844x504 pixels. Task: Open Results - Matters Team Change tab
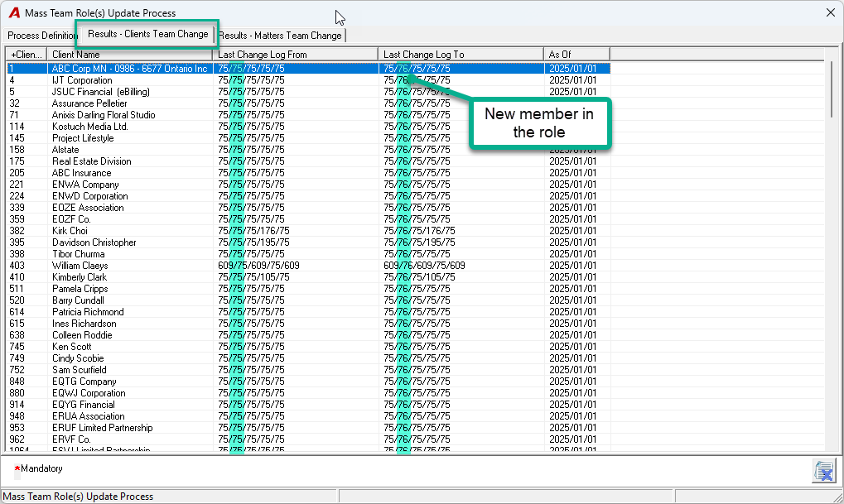(x=281, y=36)
